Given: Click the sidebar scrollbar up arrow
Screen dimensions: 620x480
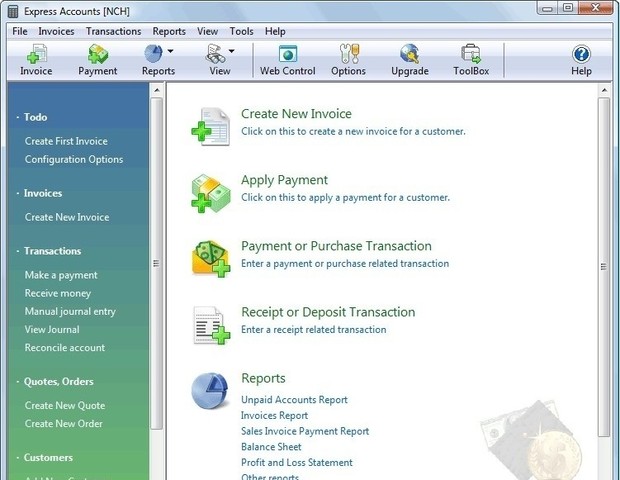Looking at the screenshot, I should 157,90.
